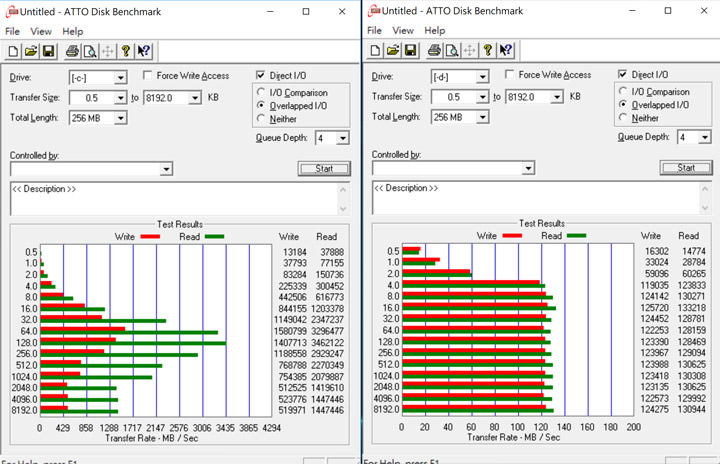Image resolution: width=720 pixels, height=464 pixels.
Task: Open Drive dropdown showing [-c-]
Action: [97, 77]
